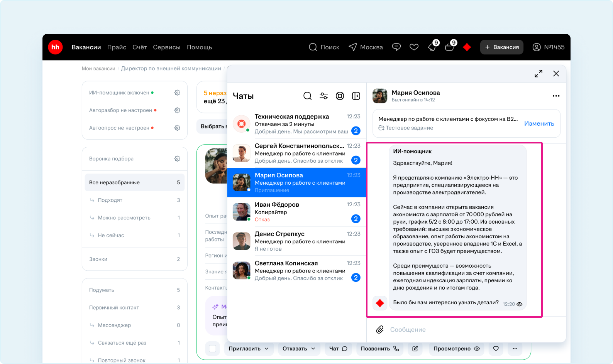Image resolution: width=613 pixels, height=364 pixels.
Task: Click the paperclip attach file icon
Action: click(x=380, y=329)
